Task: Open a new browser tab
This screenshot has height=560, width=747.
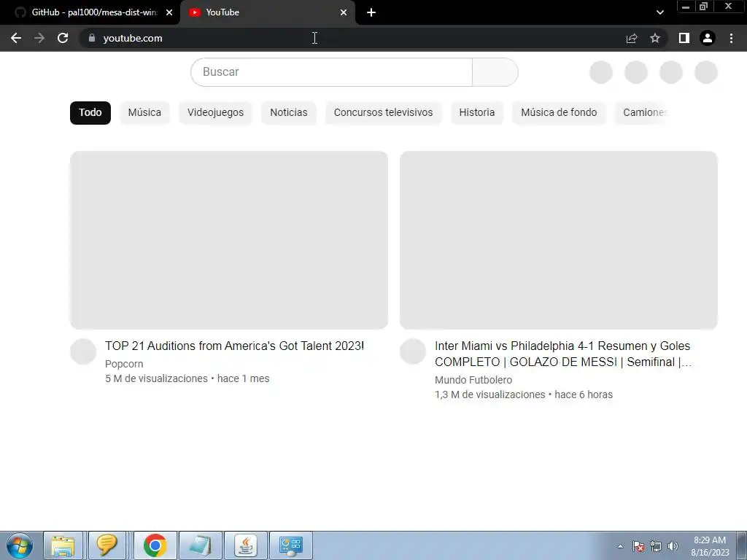Action: (x=371, y=12)
